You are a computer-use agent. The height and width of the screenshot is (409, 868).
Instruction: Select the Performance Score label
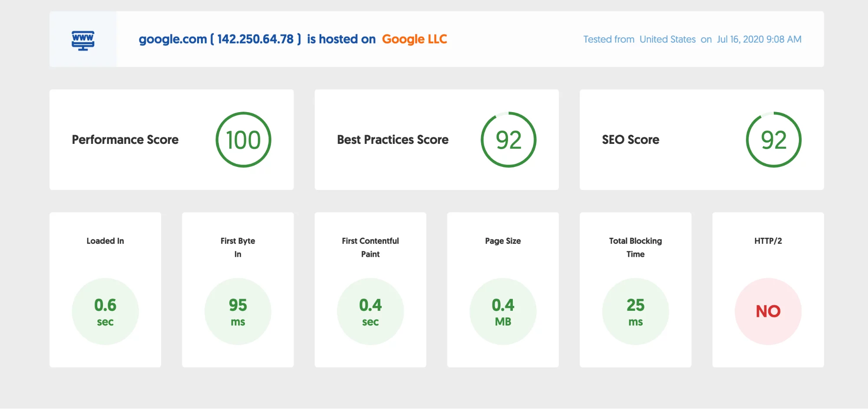click(x=125, y=140)
